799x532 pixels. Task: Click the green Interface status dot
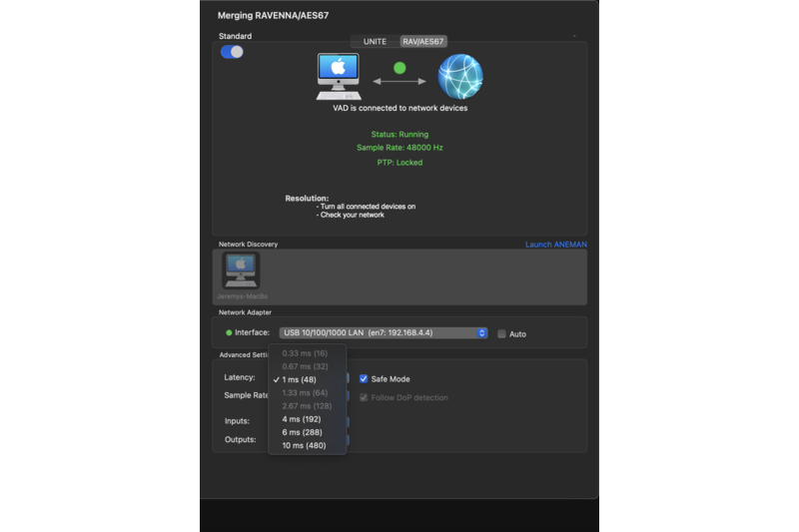click(x=229, y=333)
